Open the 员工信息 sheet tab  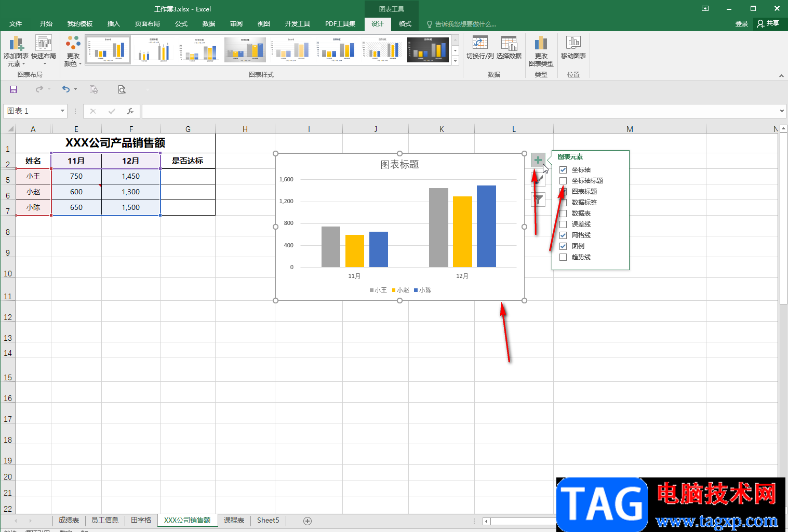pyautogui.click(x=104, y=520)
